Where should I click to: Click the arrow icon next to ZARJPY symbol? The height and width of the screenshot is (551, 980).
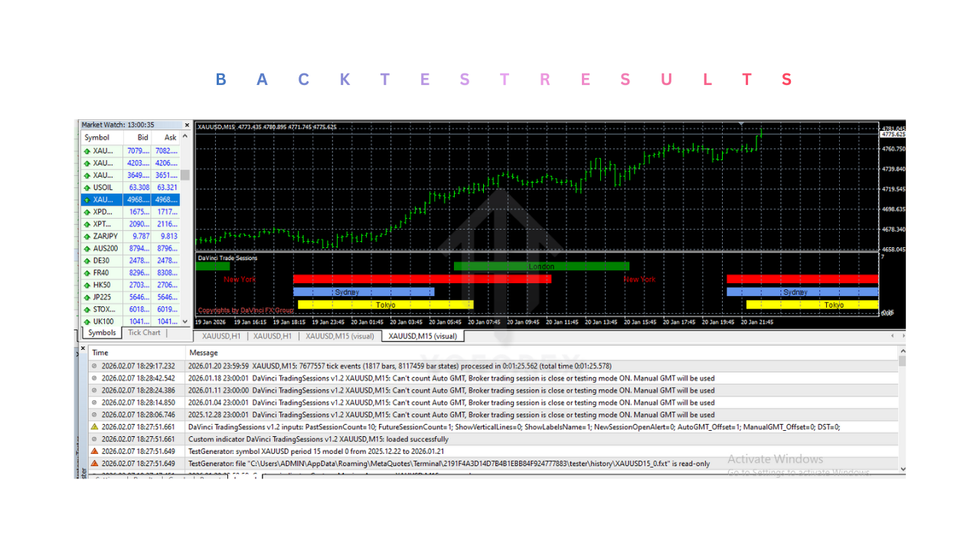(x=86, y=236)
